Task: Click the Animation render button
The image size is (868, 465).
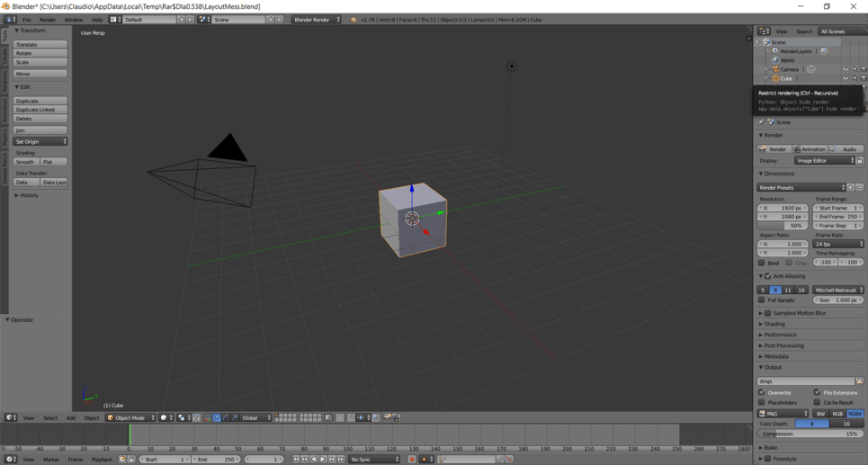Action: (810, 149)
